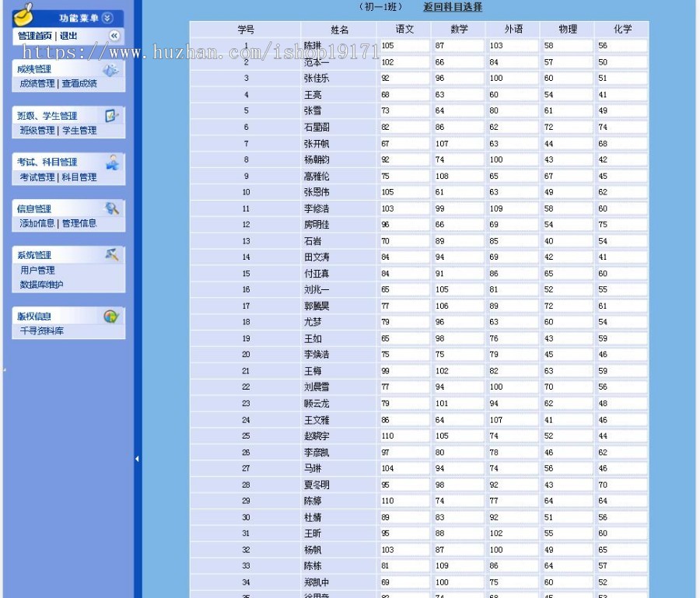Click the 物理 column header

[568, 30]
